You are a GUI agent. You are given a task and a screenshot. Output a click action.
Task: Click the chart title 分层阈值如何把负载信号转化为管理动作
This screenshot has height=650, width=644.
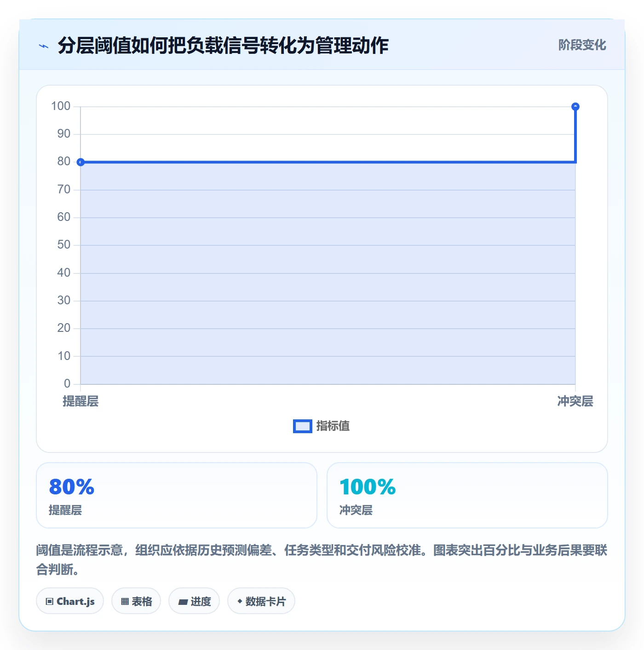tap(223, 46)
